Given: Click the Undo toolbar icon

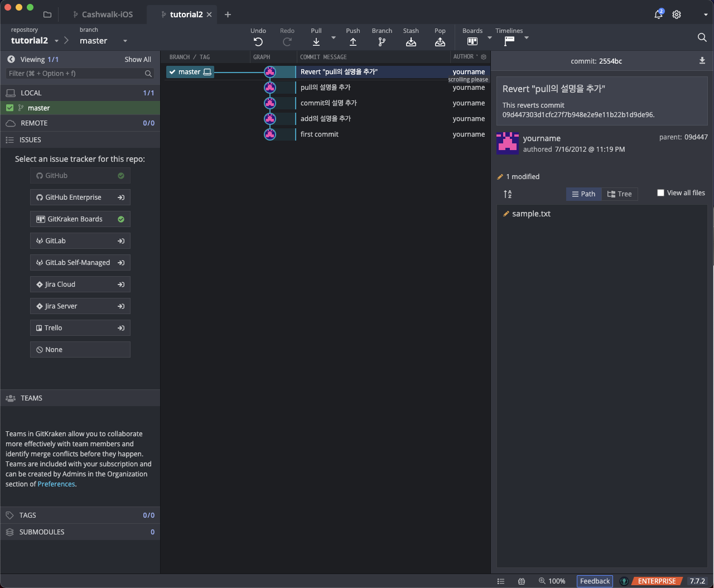Looking at the screenshot, I should pyautogui.click(x=258, y=42).
